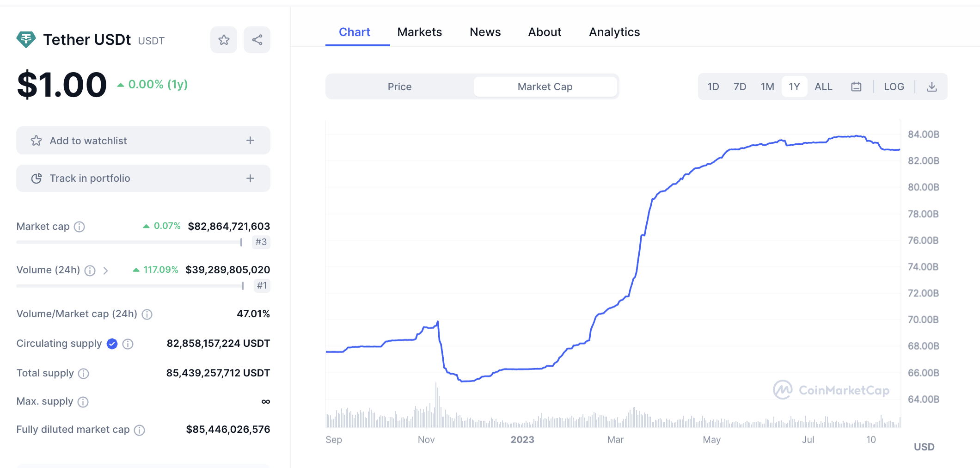Expand Add to watchlist plus

coord(250,140)
